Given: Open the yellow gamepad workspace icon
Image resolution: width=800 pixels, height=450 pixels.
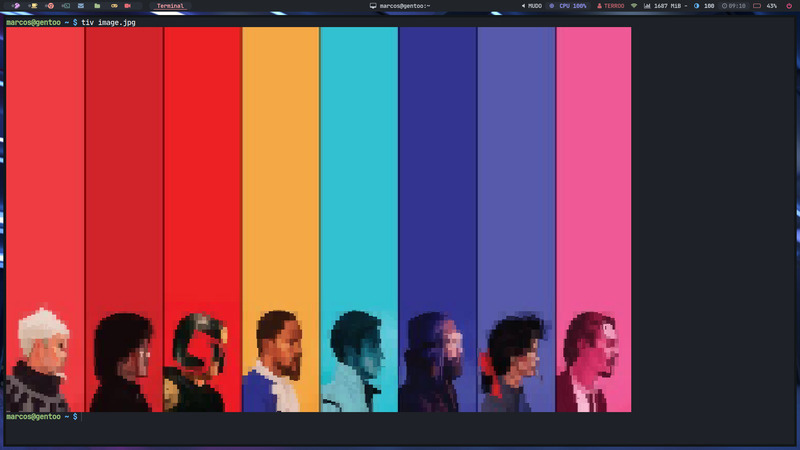Looking at the screenshot, I should tap(114, 6).
